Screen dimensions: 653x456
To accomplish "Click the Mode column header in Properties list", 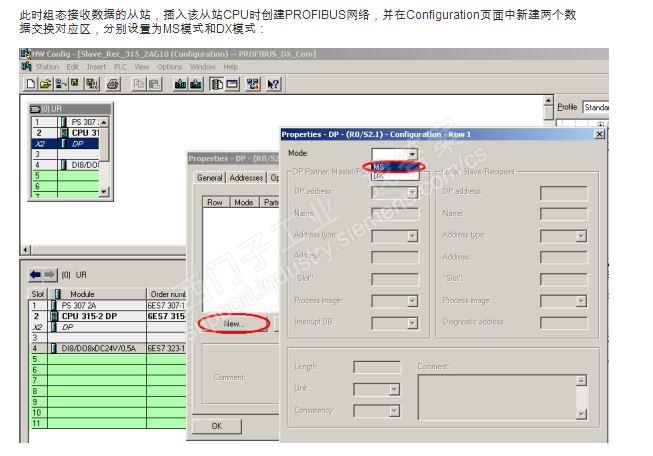I will [x=244, y=202].
